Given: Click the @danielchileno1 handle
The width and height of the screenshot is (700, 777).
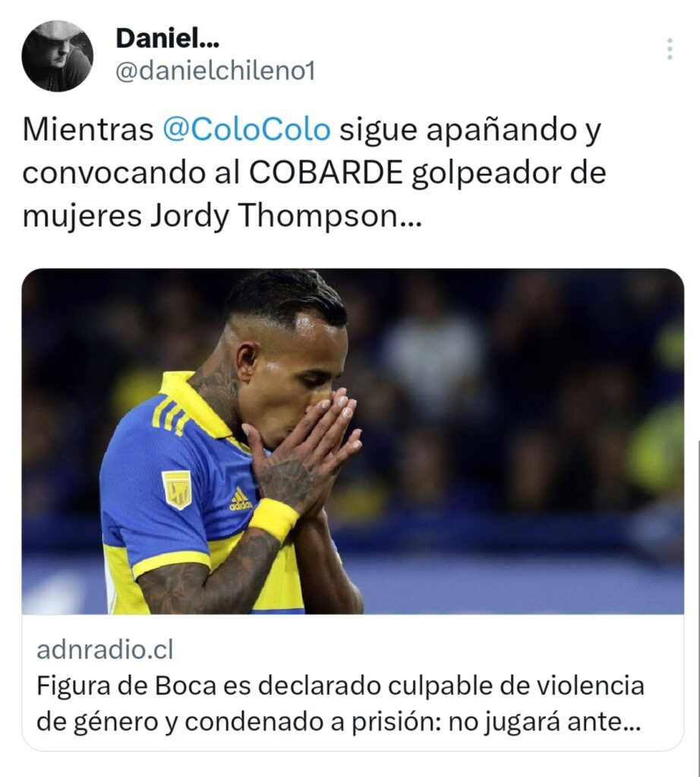Looking at the screenshot, I should 215,71.
